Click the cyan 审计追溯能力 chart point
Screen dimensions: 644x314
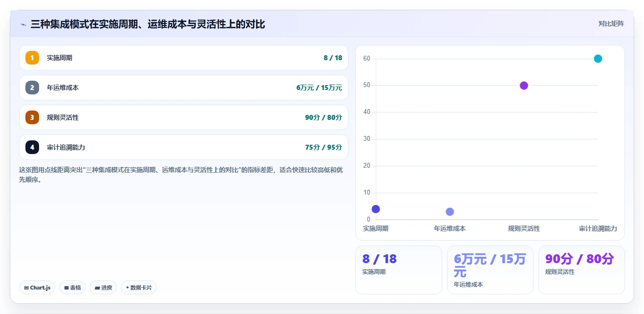[x=598, y=59]
